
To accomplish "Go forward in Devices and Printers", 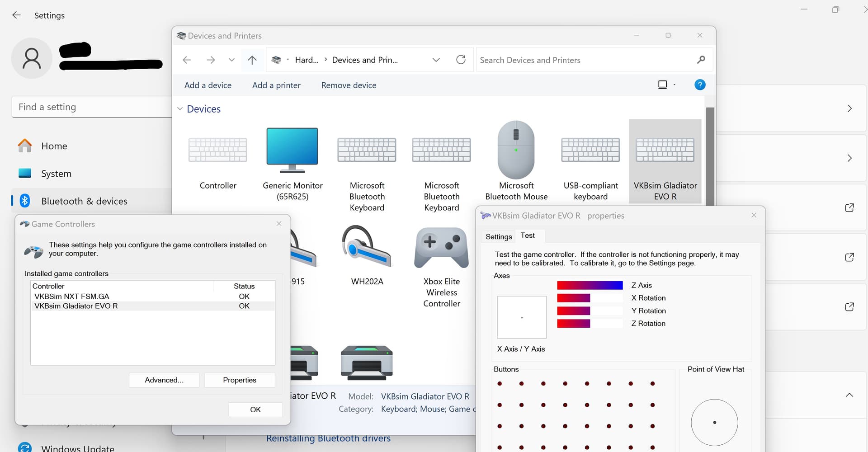I will coord(211,60).
